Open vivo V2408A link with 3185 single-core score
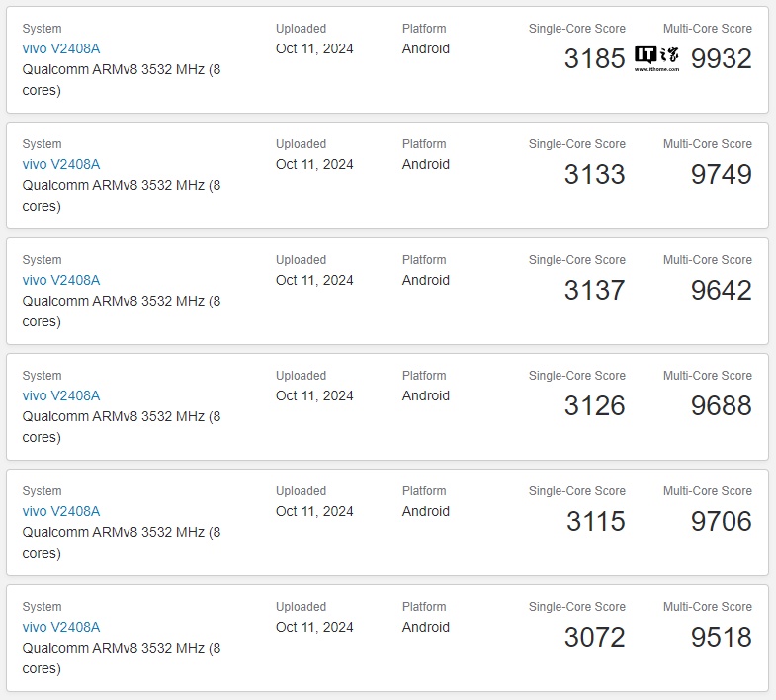 pyautogui.click(x=61, y=48)
